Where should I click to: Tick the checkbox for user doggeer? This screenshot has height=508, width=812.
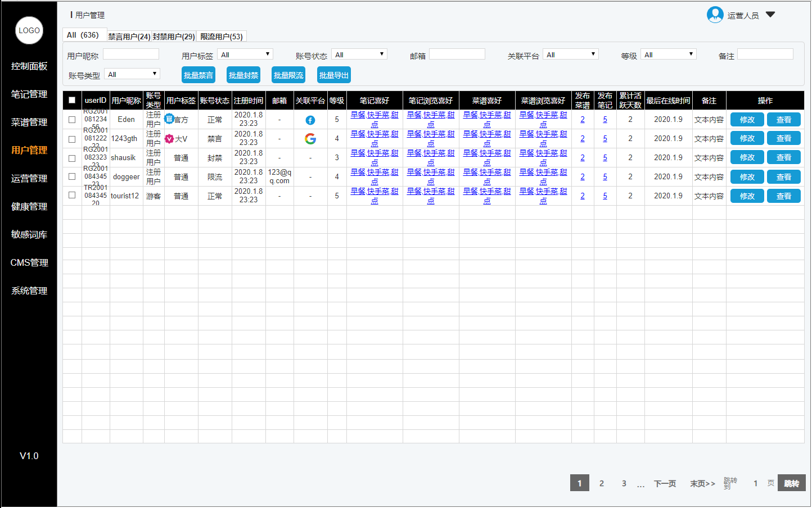pyautogui.click(x=72, y=176)
